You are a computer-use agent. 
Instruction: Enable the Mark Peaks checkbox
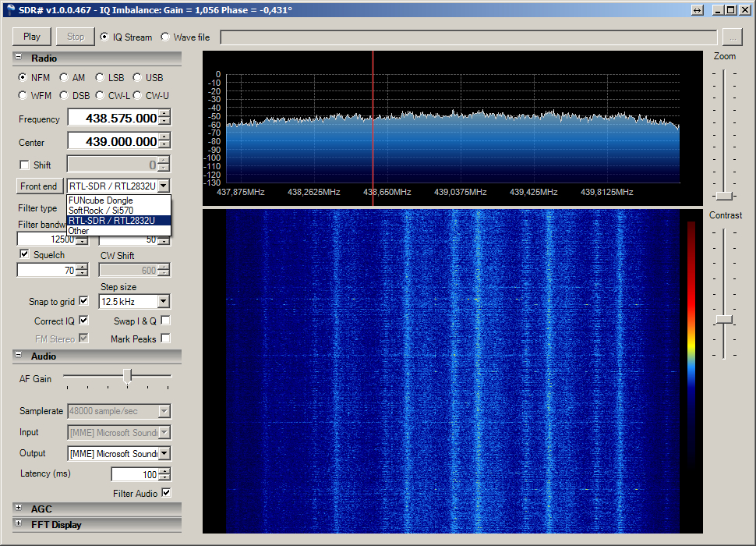coord(165,338)
